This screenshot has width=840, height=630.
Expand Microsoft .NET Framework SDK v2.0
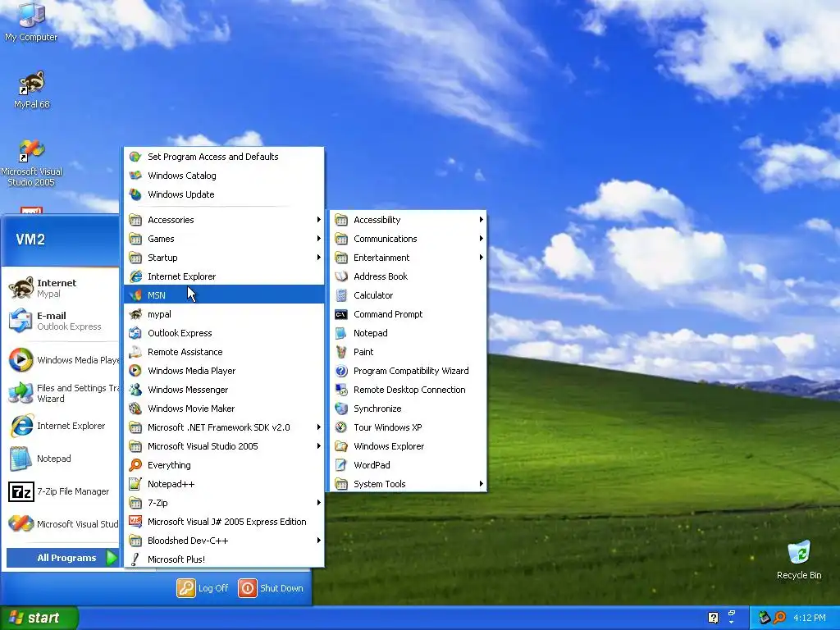224,427
